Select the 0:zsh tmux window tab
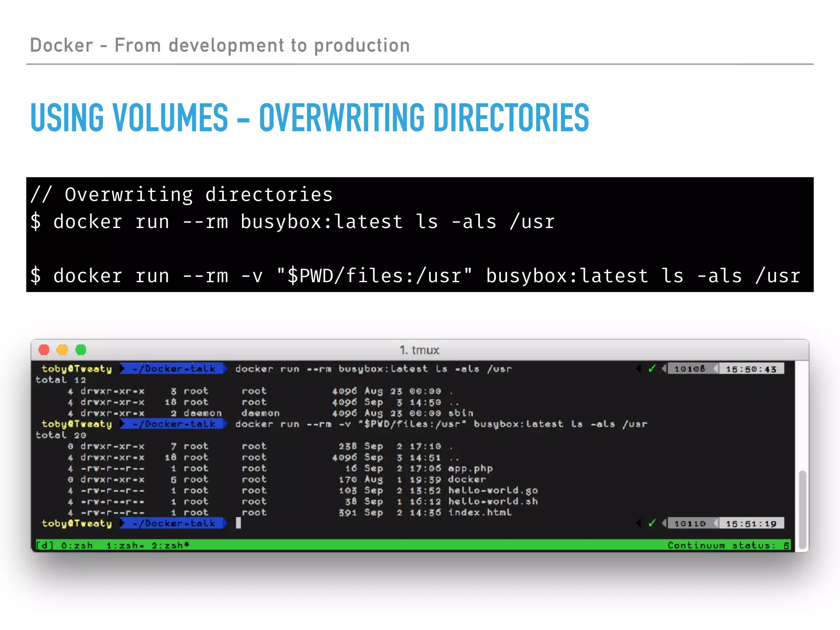 tap(77, 545)
